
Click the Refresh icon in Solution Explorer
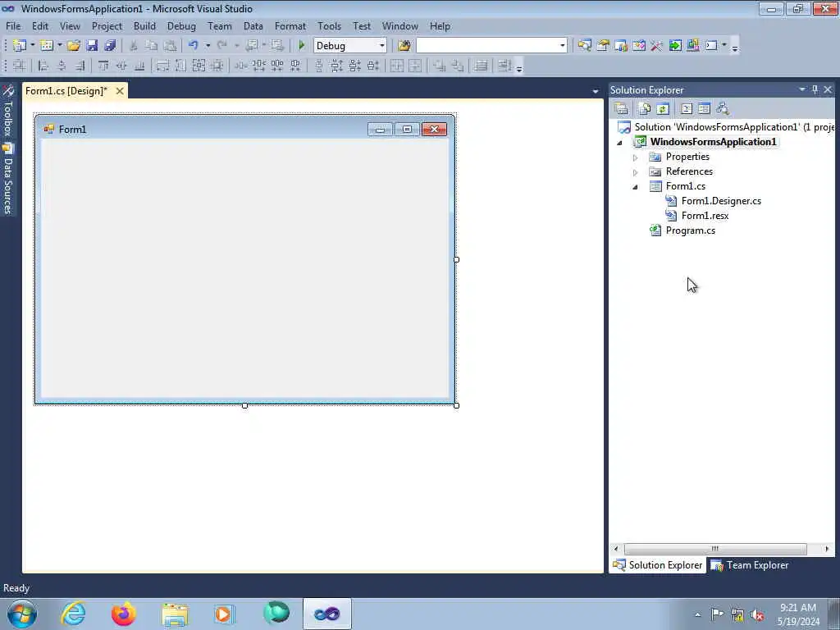663,109
